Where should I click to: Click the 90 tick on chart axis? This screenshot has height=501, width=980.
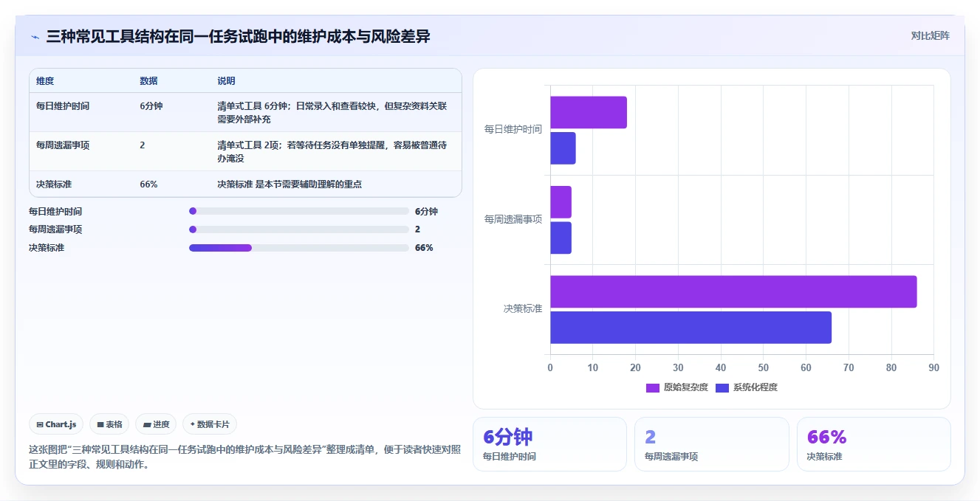coord(934,367)
